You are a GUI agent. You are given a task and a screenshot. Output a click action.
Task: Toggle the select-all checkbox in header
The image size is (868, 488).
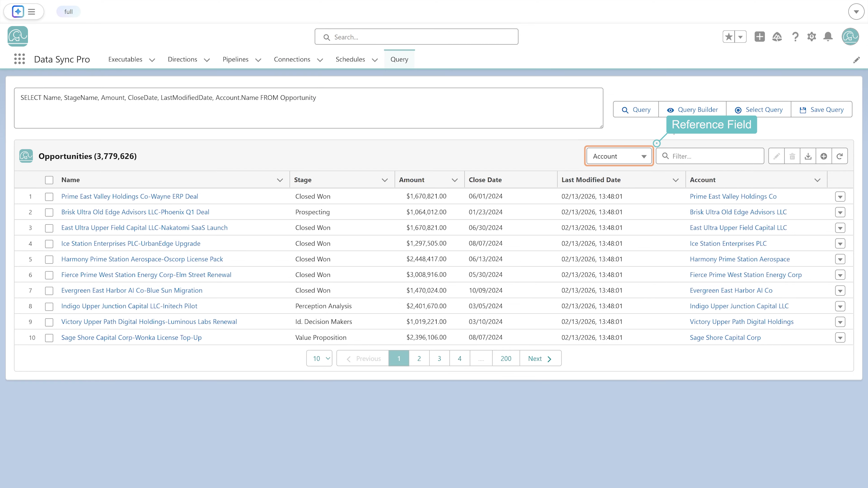point(49,180)
